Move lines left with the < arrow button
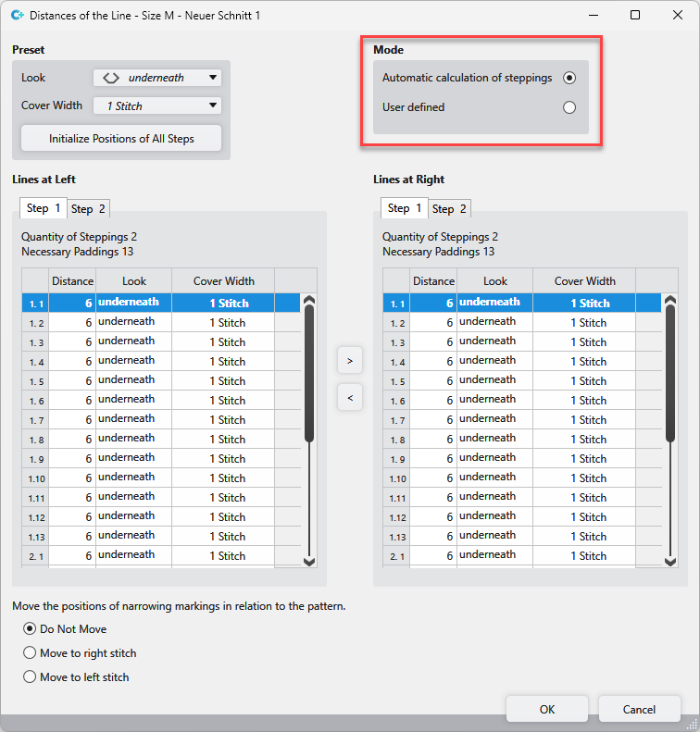The image size is (700, 732). point(349,398)
